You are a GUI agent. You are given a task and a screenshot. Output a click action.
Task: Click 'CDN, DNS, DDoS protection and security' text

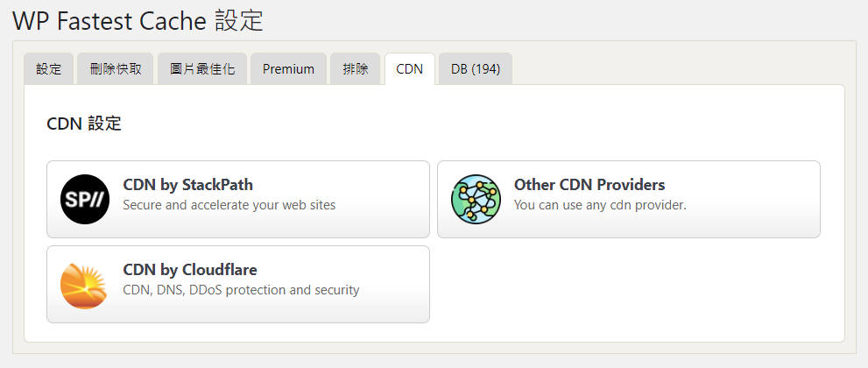241,290
